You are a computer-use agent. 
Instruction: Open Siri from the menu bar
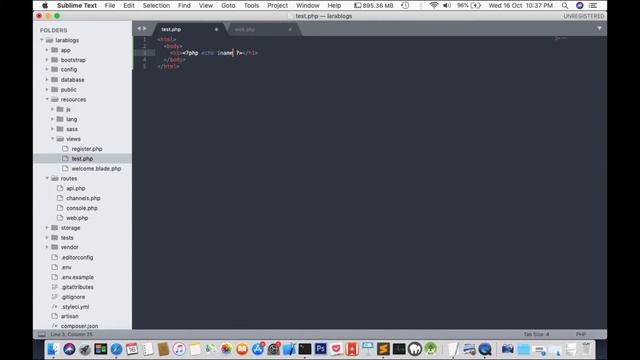579,5
